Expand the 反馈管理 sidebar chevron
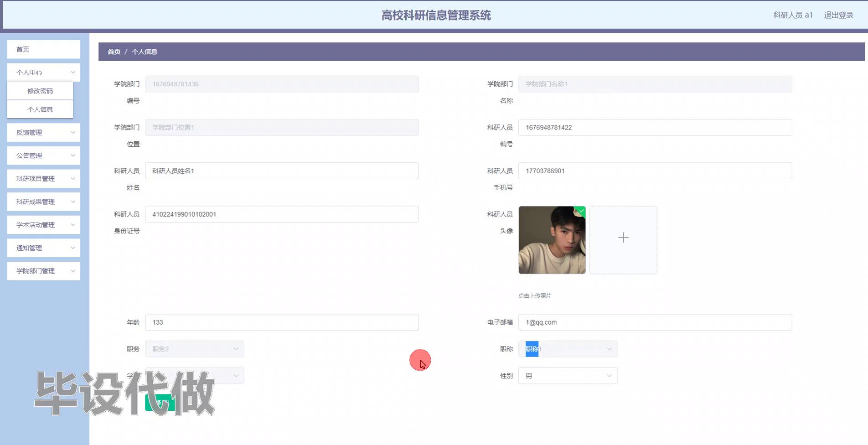Screen dimensions: 868x445 pos(73,132)
